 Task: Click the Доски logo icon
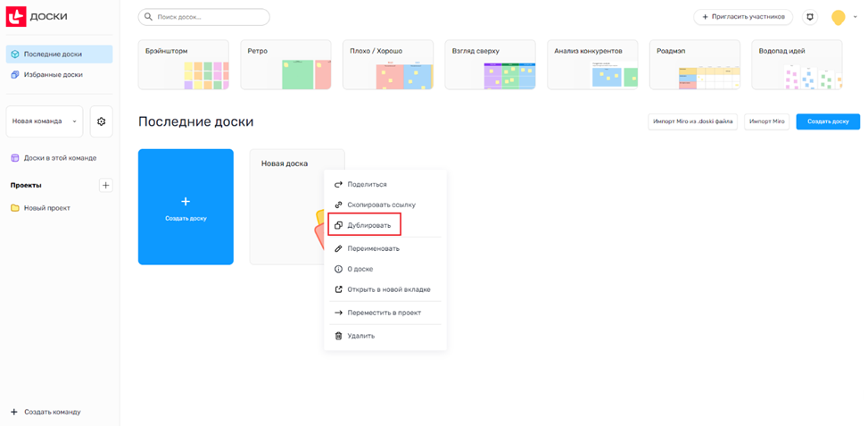(x=16, y=16)
